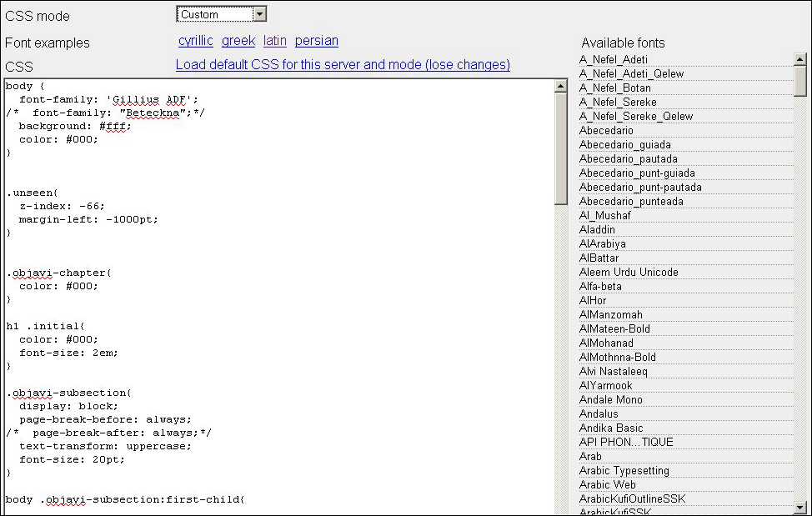
Task: Select Andale Mono from font list
Action: (x=611, y=399)
